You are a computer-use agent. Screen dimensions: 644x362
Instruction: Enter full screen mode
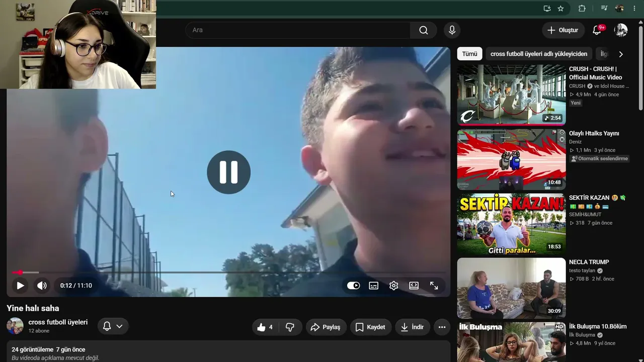[x=434, y=286]
